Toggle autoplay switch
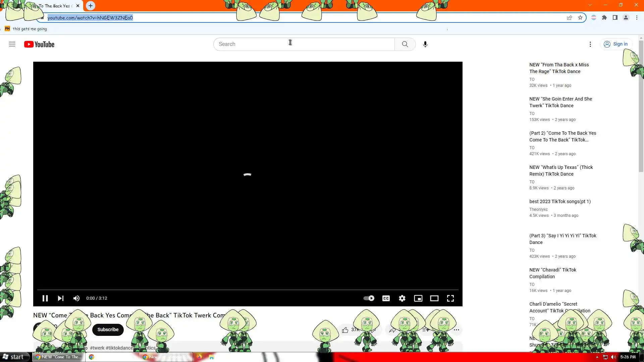This screenshot has height=362, width=644. point(369,298)
